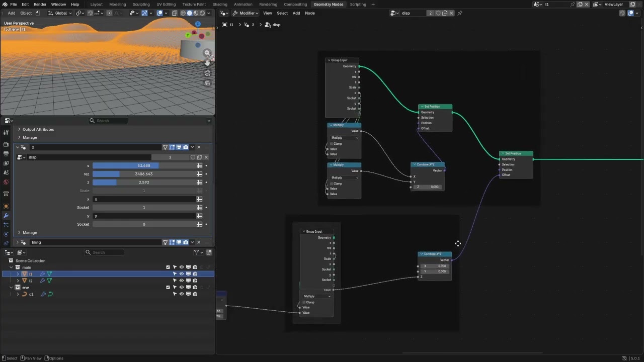The width and height of the screenshot is (644, 362).
Task: Expand the i2 object in outliner
Action: coord(18,281)
